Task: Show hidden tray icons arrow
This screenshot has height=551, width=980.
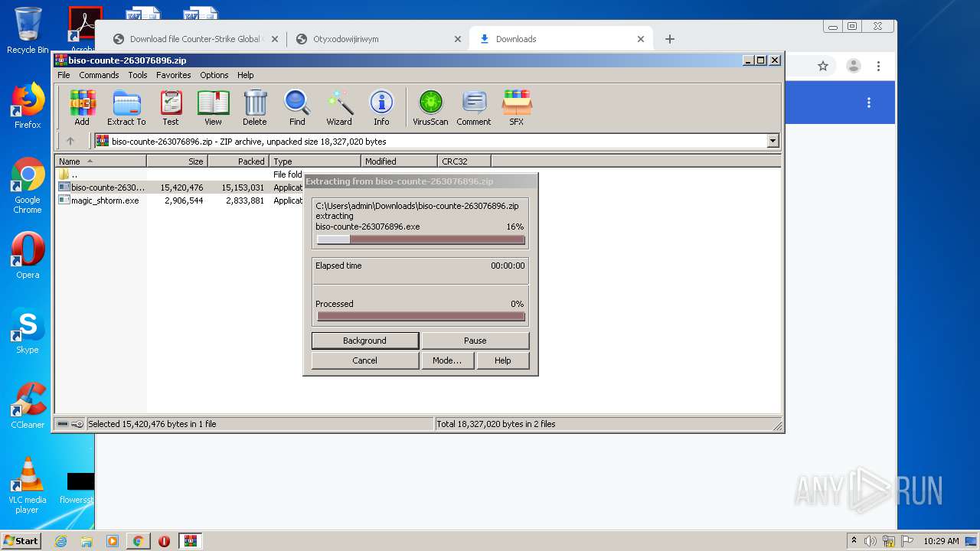Action: [x=854, y=540]
